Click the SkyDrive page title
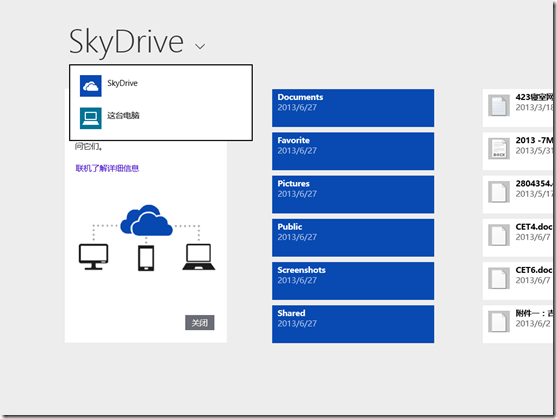Viewport: 557px width, 419px height. tap(126, 43)
